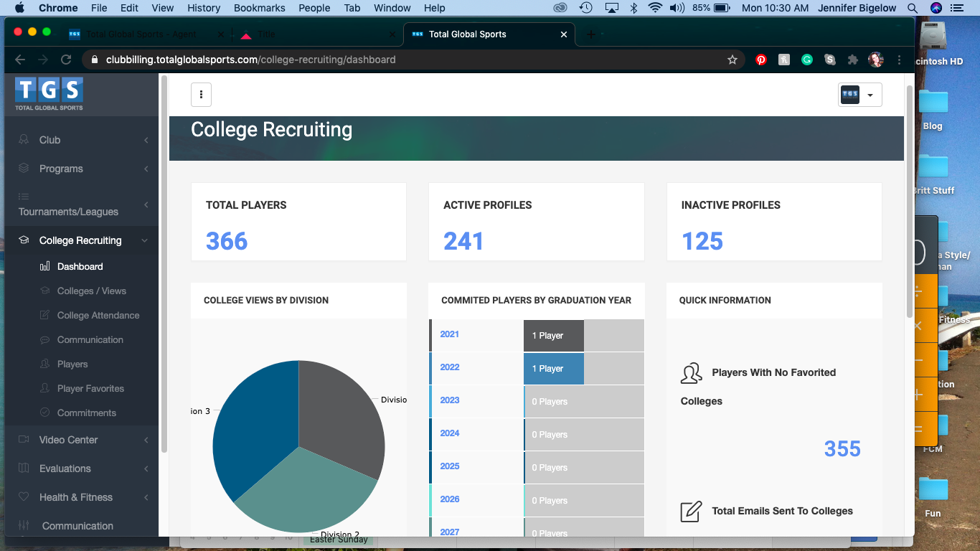
Task: Open the Colleges / Views page
Action: click(91, 291)
